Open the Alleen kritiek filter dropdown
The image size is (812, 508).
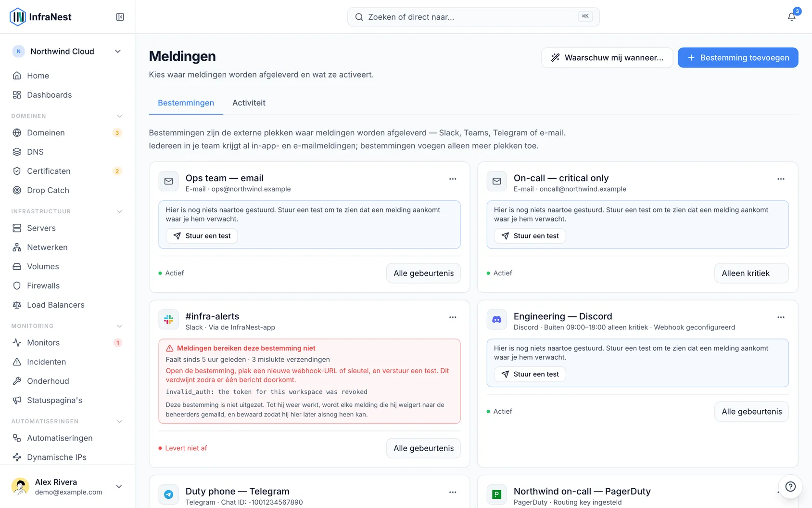coord(751,273)
